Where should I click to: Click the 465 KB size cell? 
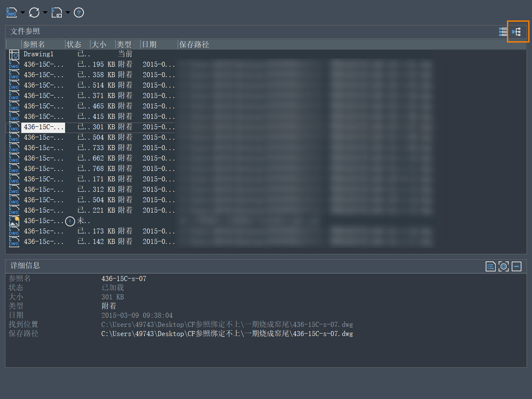tap(104, 106)
